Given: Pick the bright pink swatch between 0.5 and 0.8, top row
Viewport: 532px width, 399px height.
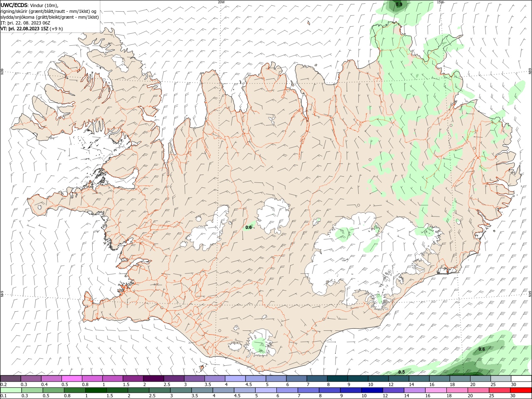Looking at the screenshot, I should coord(72,379).
